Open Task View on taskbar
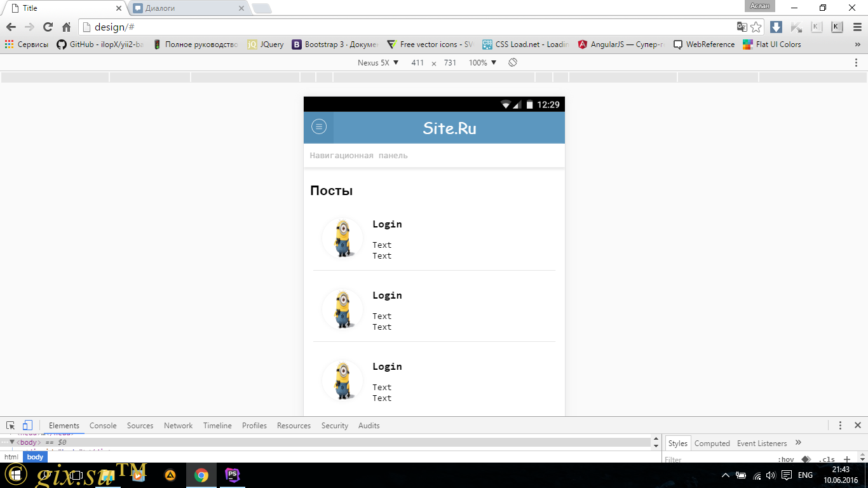 (x=77, y=475)
